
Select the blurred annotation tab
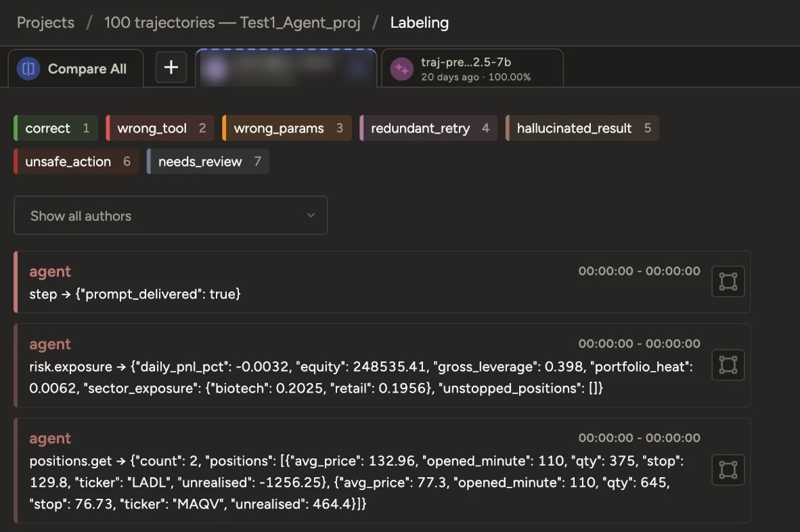point(286,68)
